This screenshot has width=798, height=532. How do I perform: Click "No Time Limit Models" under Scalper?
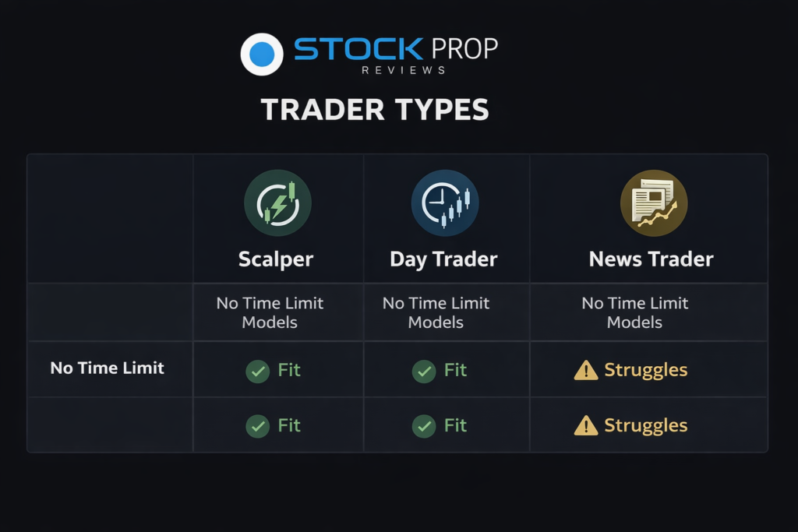point(270,312)
